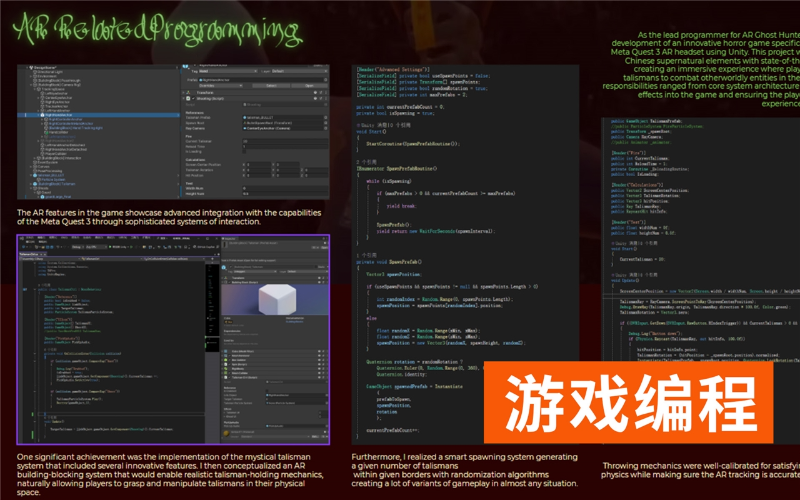This screenshot has width=800, height=500.
Task: Click the Height Num value field
Action: tap(285, 194)
